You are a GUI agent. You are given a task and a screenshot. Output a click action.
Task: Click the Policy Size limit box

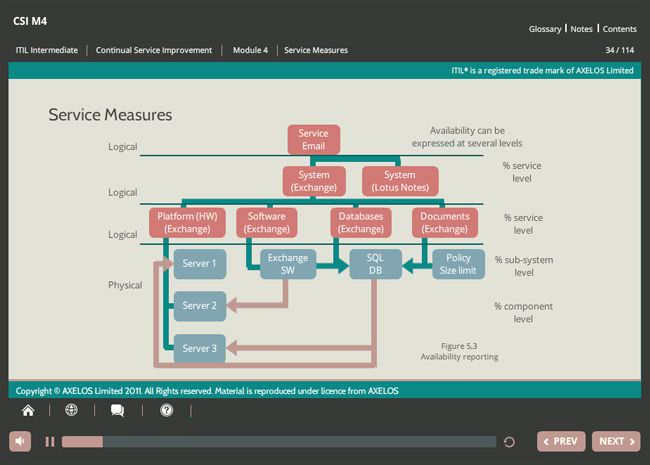[458, 264]
